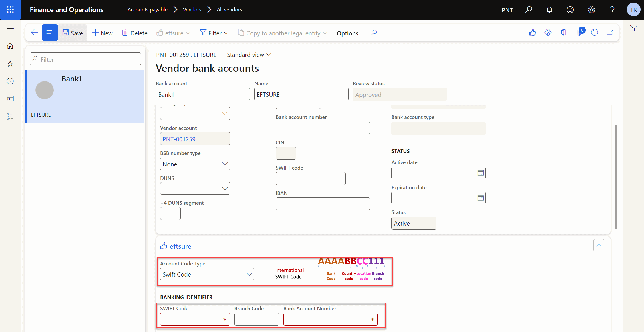Click the IBAN field

coord(323,204)
